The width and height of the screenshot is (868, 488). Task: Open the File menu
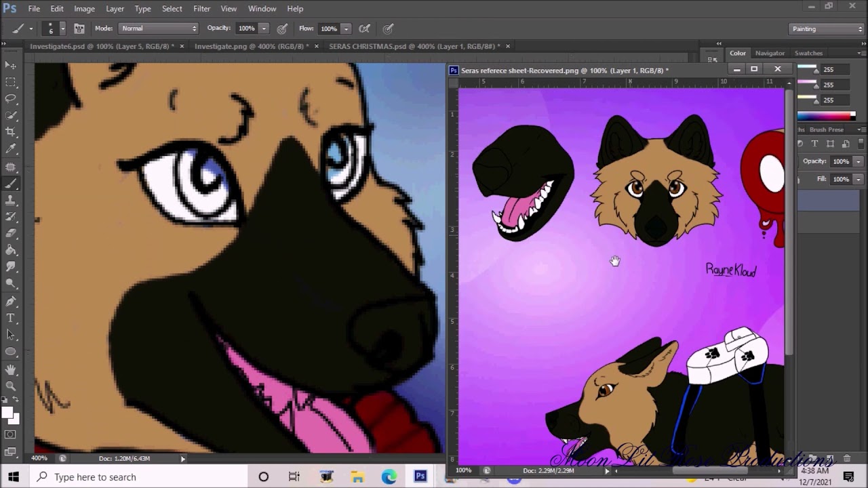34,9
